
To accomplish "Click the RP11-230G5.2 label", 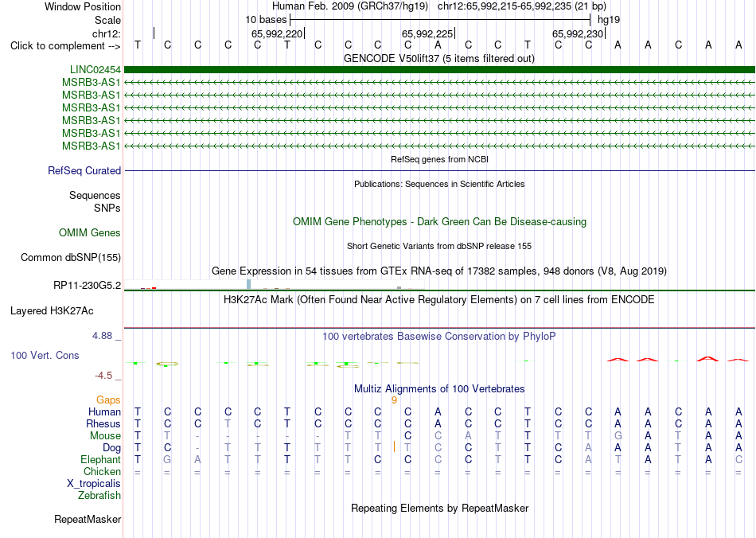I will point(87,286).
